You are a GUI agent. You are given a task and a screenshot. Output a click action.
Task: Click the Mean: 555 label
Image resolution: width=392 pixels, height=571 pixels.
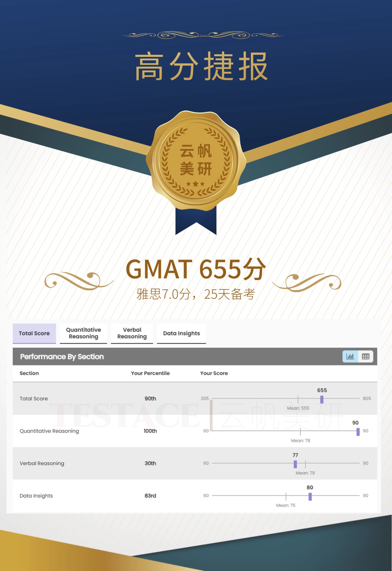click(x=298, y=408)
